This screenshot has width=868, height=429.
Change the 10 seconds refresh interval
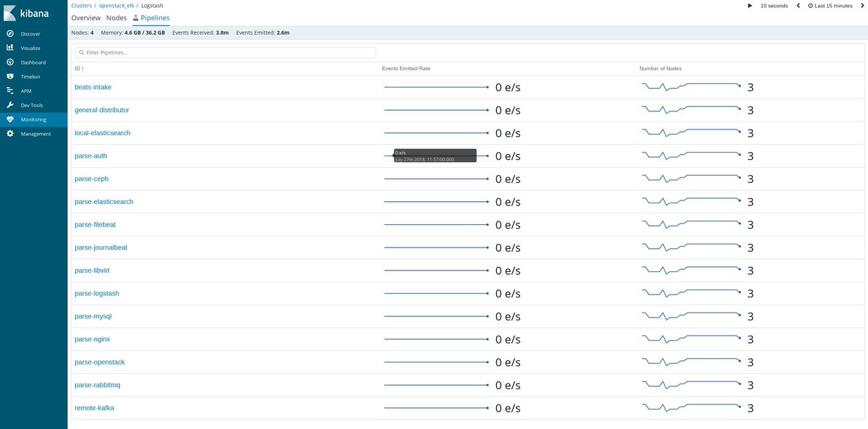coord(773,5)
